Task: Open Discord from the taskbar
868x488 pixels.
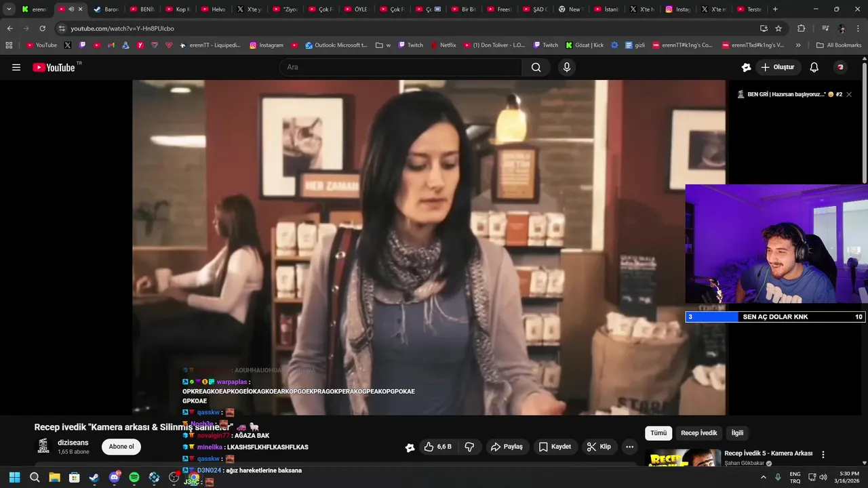Action: (x=114, y=477)
